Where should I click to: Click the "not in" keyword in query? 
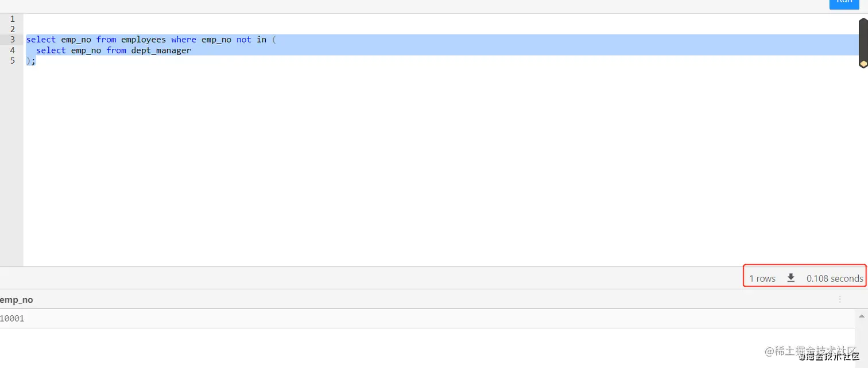[x=251, y=40]
